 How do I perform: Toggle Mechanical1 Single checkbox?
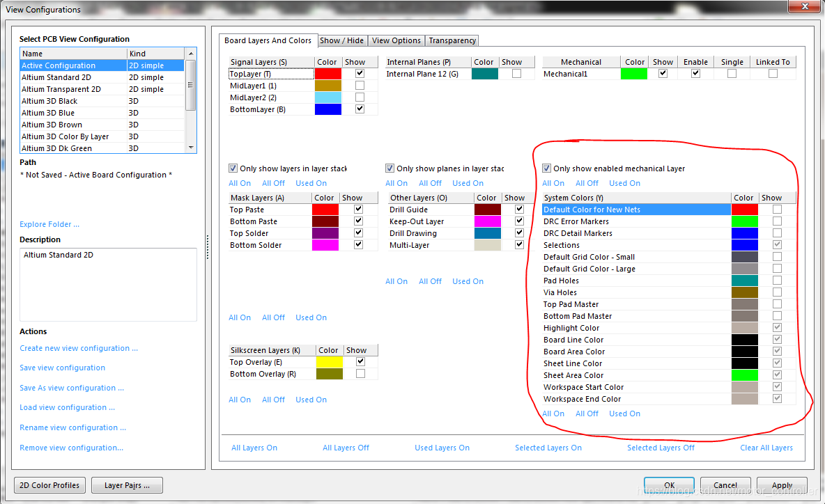click(732, 74)
